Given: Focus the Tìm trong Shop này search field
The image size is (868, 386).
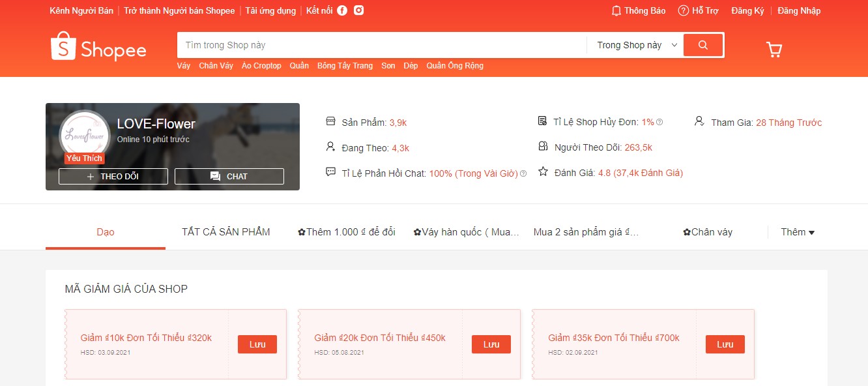Looking at the screenshot, I should tap(382, 45).
